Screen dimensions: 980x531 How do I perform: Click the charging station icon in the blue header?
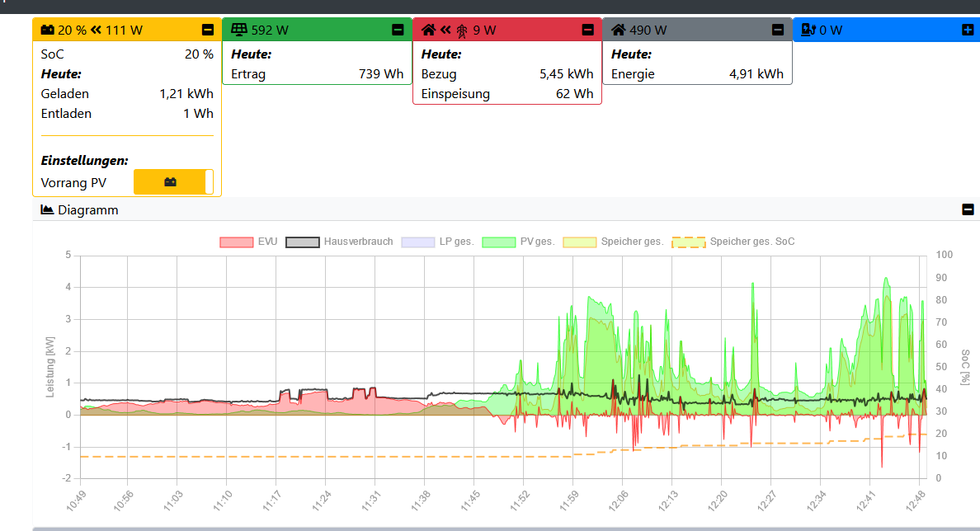808,31
